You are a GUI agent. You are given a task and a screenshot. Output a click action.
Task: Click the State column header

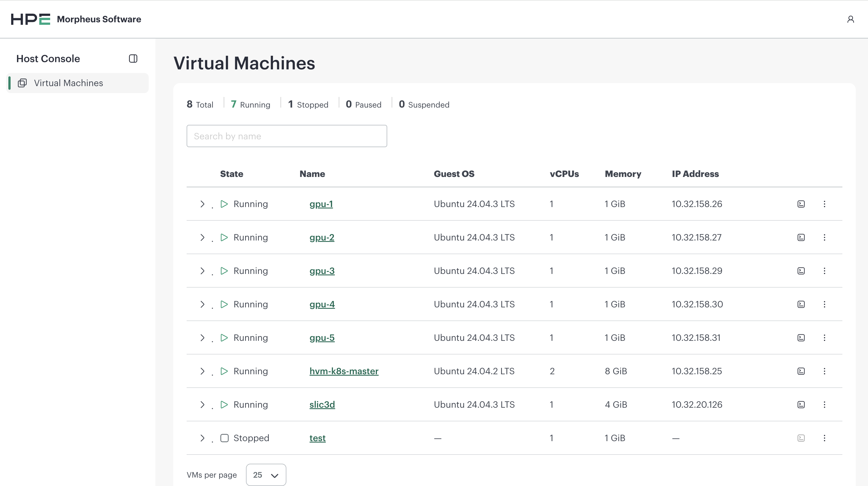[x=231, y=174]
